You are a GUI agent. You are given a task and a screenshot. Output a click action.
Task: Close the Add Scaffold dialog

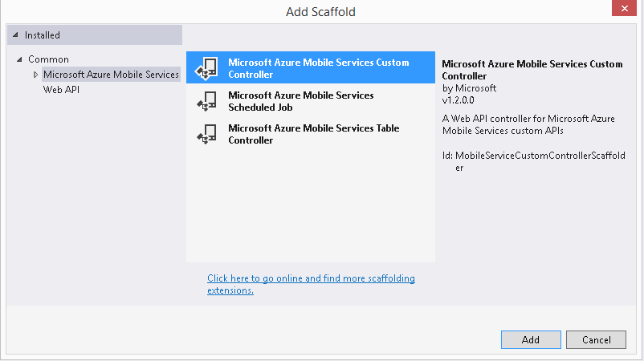[624, 8]
